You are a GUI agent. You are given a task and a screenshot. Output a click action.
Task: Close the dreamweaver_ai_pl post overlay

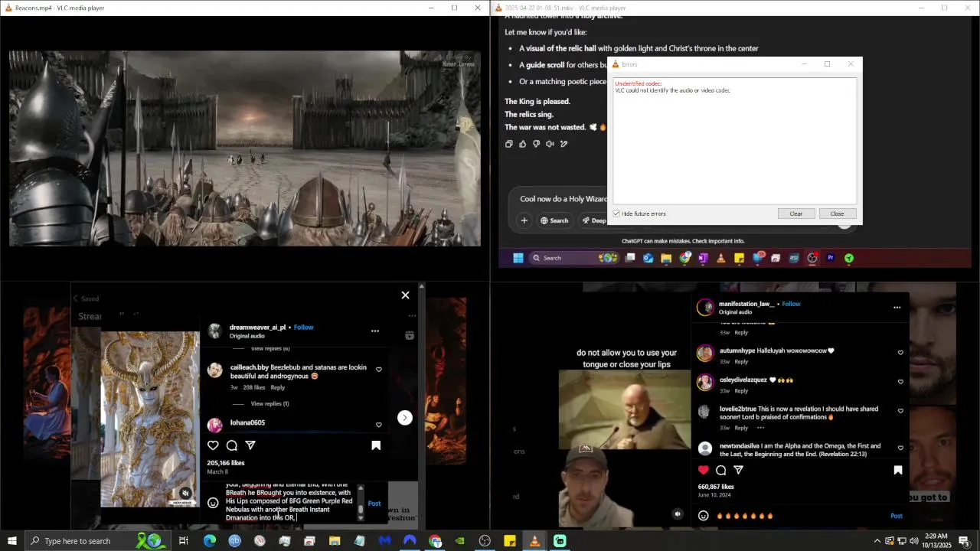coord(405,295)
